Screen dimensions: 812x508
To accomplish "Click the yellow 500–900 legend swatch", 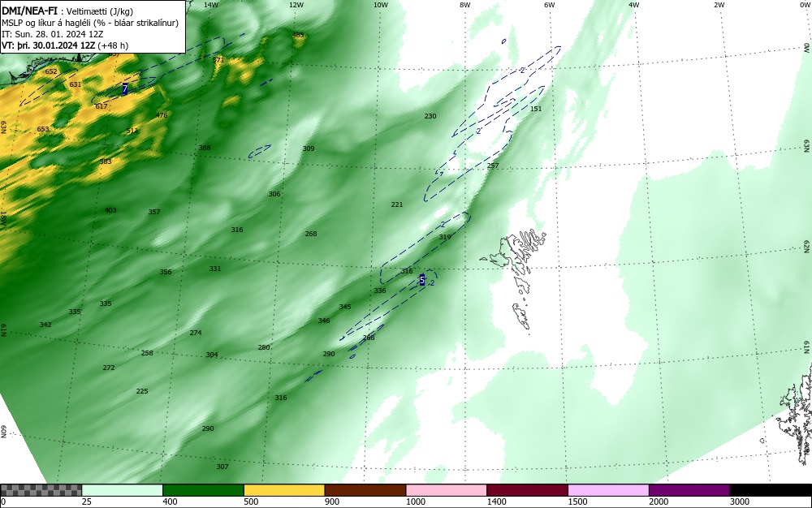I will click(x=284, y=490).
